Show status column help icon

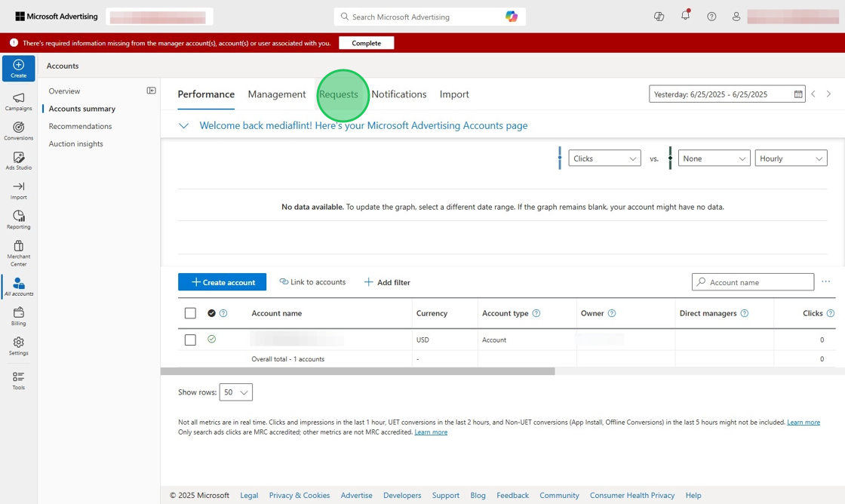223,313
